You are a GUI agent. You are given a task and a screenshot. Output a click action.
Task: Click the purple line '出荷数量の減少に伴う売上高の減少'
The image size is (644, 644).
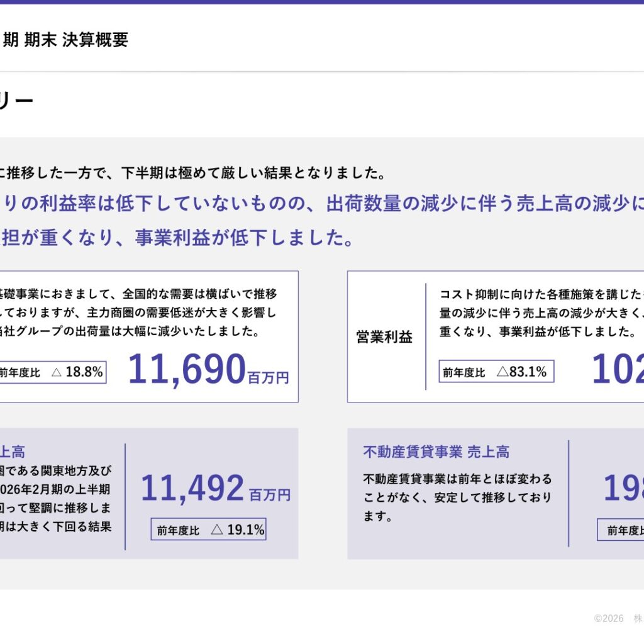[x=478, y=203]
